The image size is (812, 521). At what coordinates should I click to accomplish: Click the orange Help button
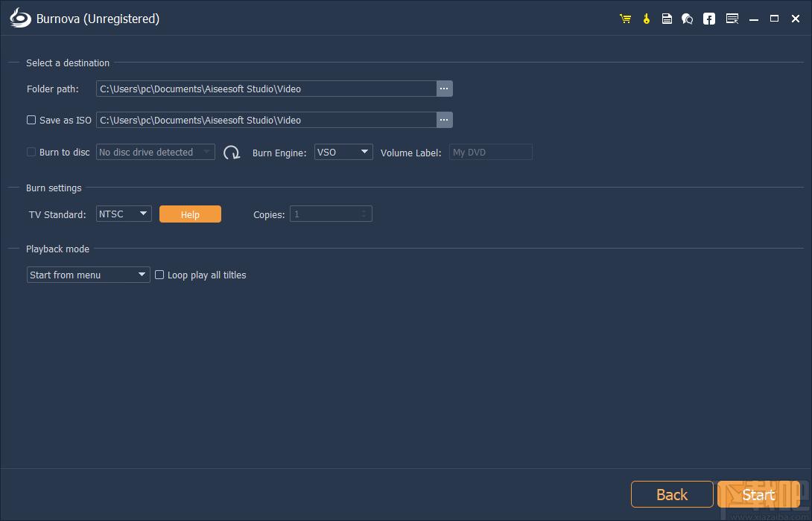[190, 214]
